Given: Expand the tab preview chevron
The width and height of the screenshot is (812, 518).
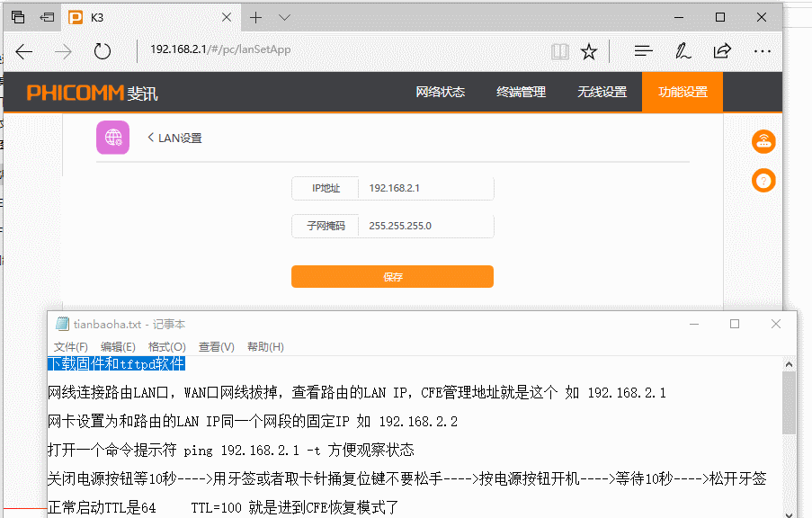Looking at the screenshot, I should pos(285,17).
